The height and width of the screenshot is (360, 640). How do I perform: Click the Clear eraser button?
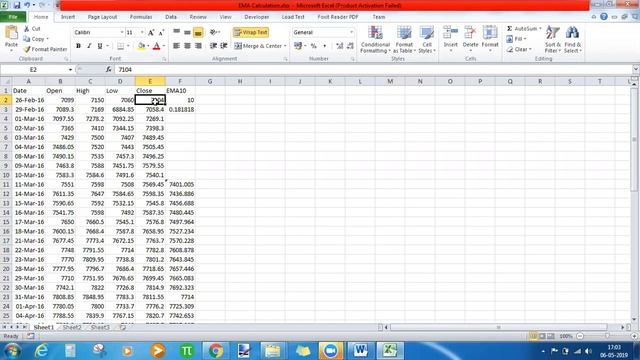[519, 49]
